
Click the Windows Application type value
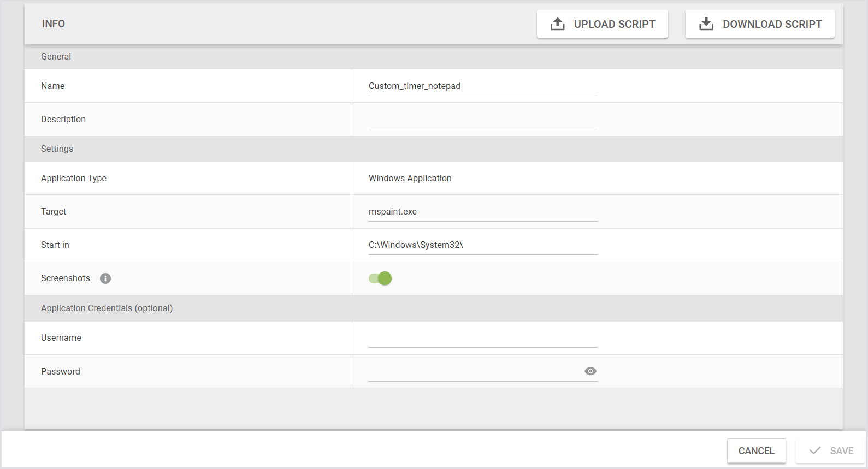[x=410, y=179]
